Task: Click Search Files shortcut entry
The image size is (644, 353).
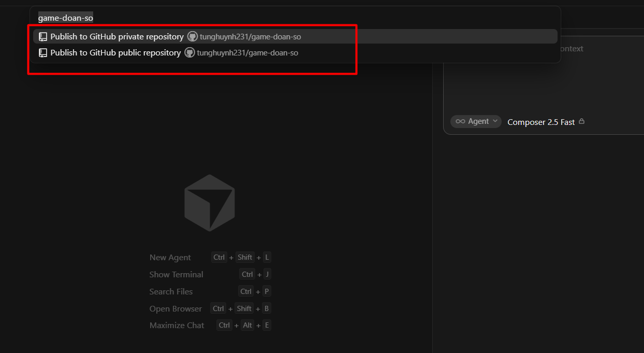Action: [210, 292]
